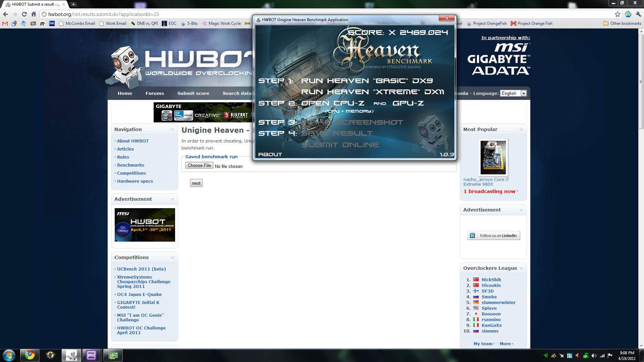Viewport: 644px width, 362px height.
Task: Open UCBench 2011 (beta) competition
Action: tap(141, 269)
